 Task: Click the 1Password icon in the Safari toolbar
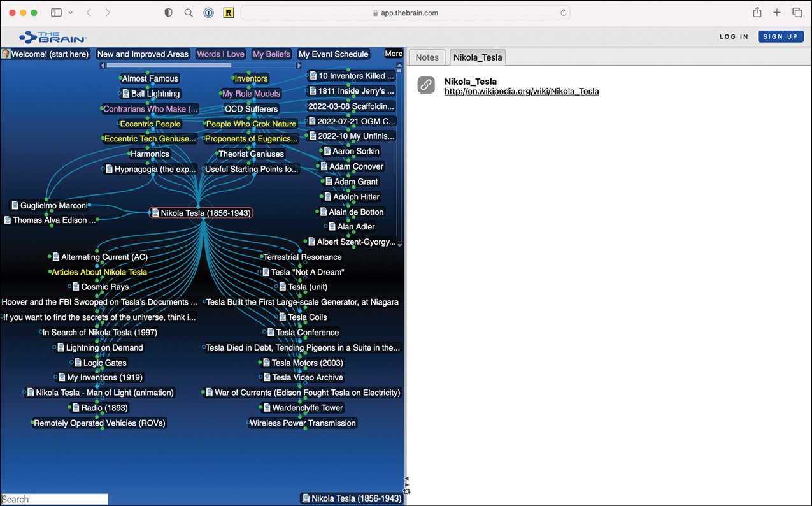click(x=208, y=12)
